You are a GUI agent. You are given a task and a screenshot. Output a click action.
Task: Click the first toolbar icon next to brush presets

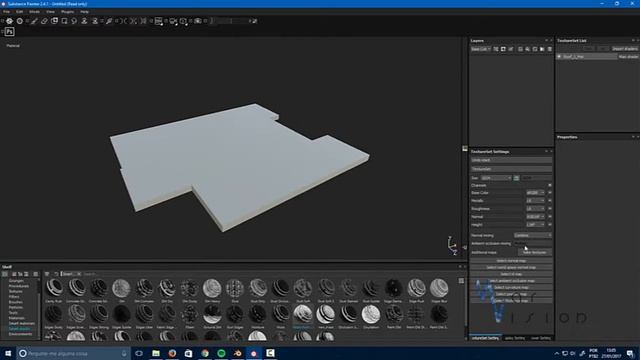(9, 21)
